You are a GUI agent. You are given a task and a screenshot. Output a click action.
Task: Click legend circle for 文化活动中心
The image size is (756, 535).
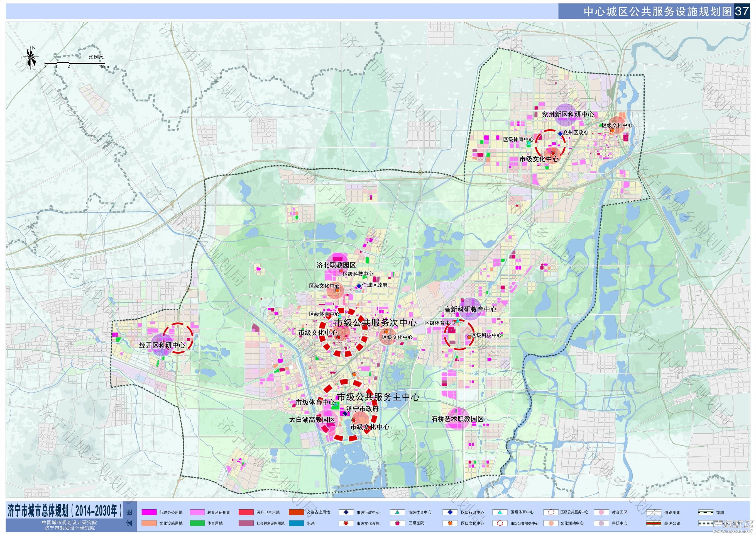[551, 523]
